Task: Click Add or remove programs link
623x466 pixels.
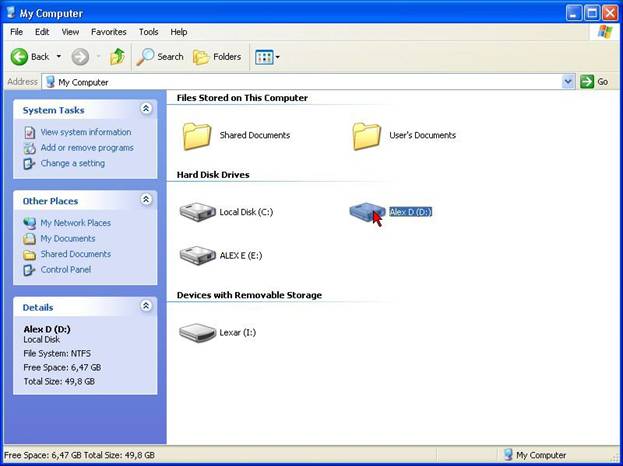Action: pos(87,148)
